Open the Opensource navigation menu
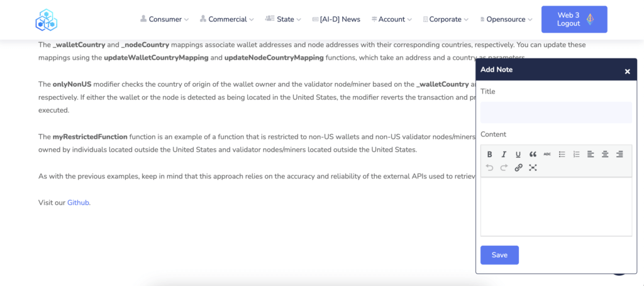 tap(506, 19)
